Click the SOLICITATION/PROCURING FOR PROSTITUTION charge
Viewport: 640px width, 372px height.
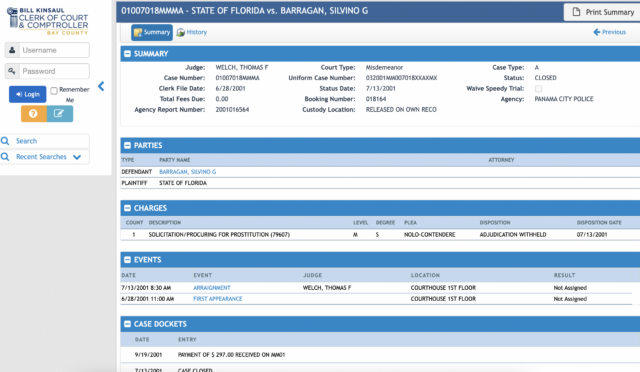tap(219, 235)
